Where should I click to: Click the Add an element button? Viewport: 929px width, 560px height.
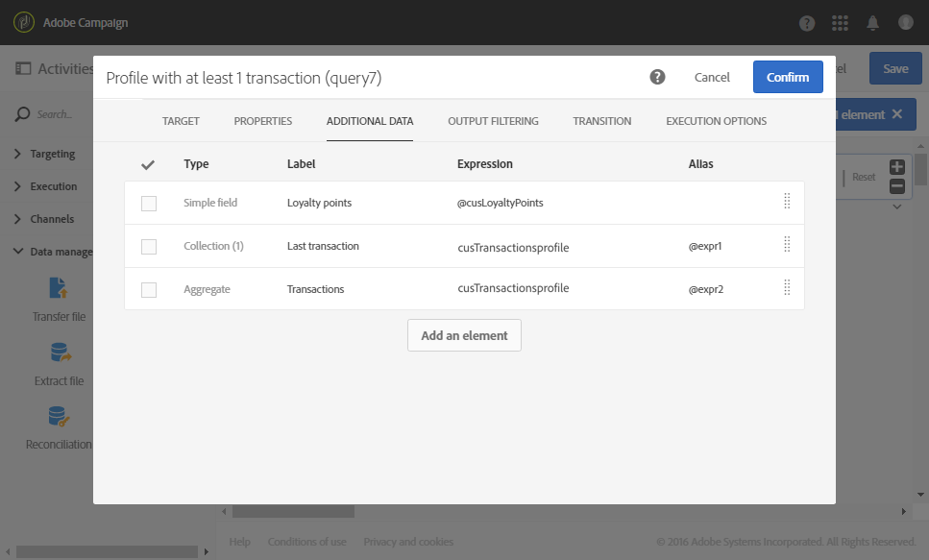click(464, 335)
